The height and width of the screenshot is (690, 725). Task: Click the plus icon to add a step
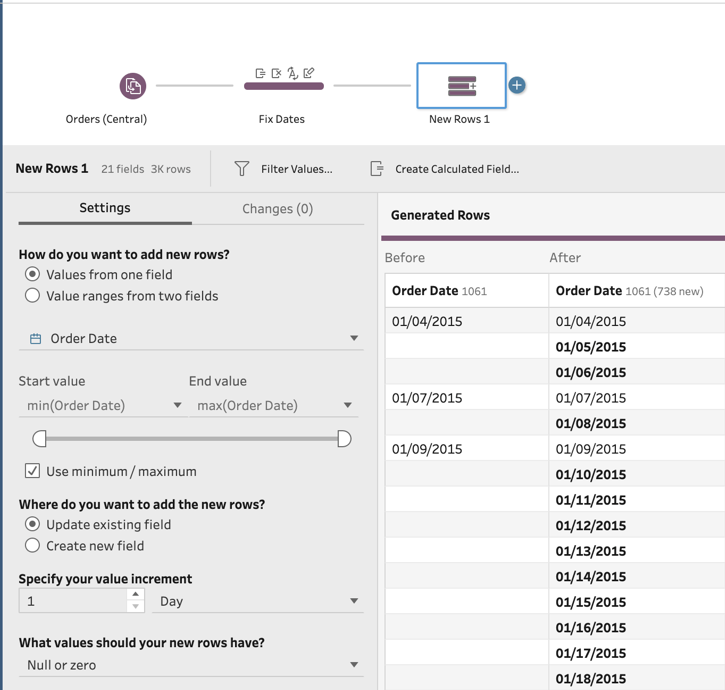(517, 85)
